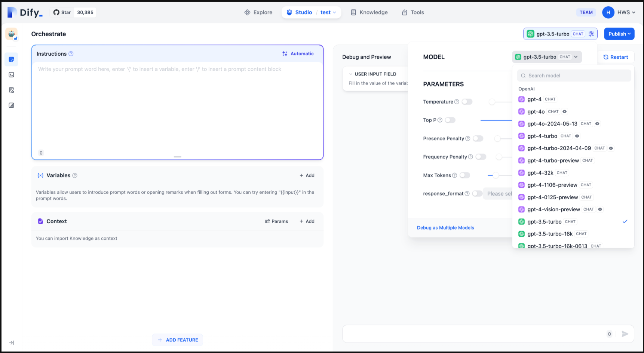The height and width of the screenshot is (353, 644).
Task: Enable the Temperature toggle
Action: (x=467, y=102)
